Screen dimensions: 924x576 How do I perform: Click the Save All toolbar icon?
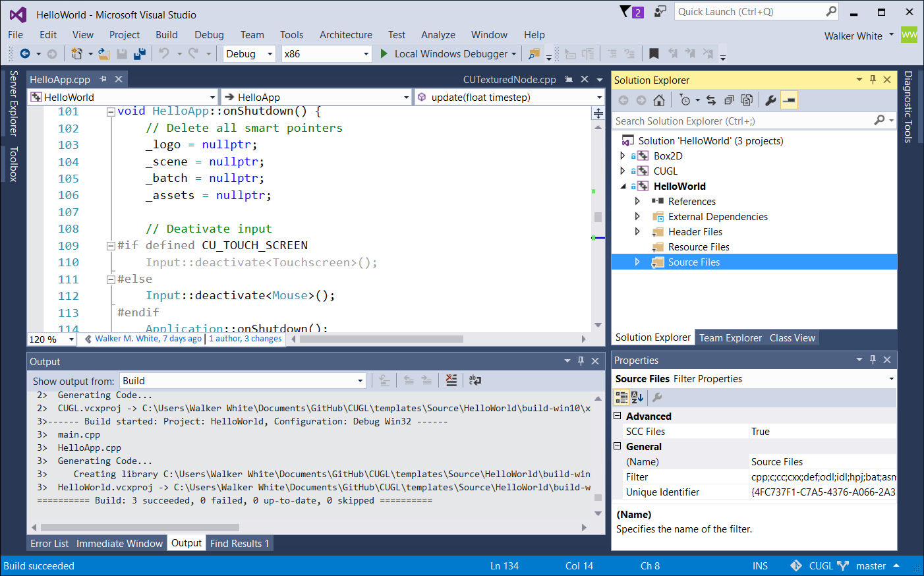(139, 54)
